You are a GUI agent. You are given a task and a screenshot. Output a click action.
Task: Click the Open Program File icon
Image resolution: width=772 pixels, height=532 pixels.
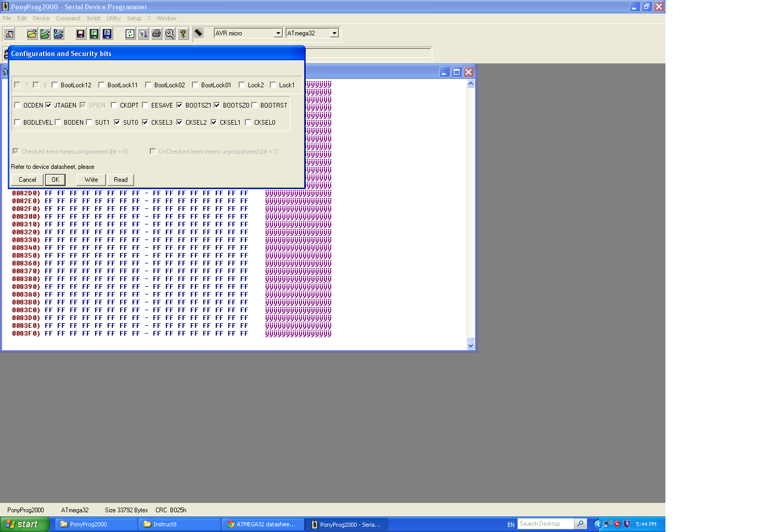coord(45,34)
